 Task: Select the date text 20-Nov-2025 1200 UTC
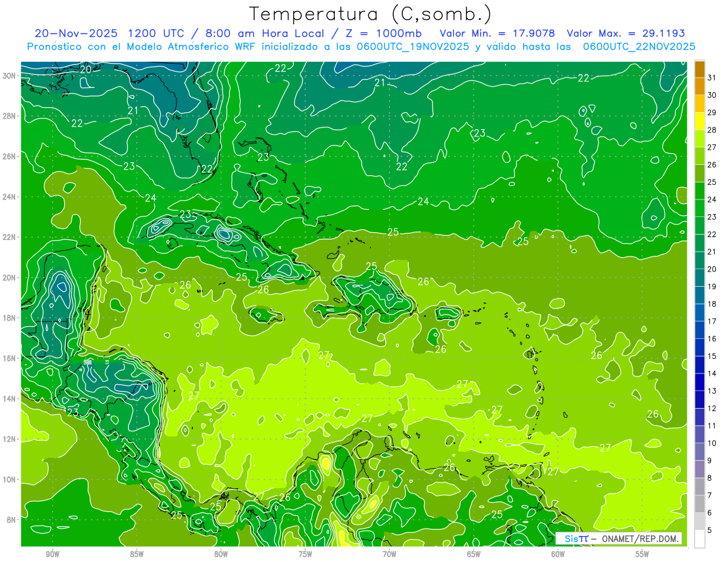112,33
